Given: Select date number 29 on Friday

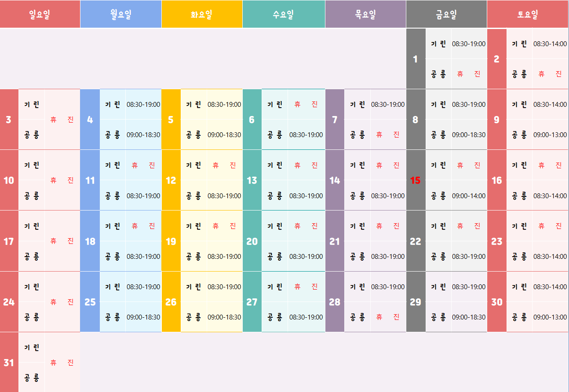Looking at the screenshot, I should click(416, 302).
